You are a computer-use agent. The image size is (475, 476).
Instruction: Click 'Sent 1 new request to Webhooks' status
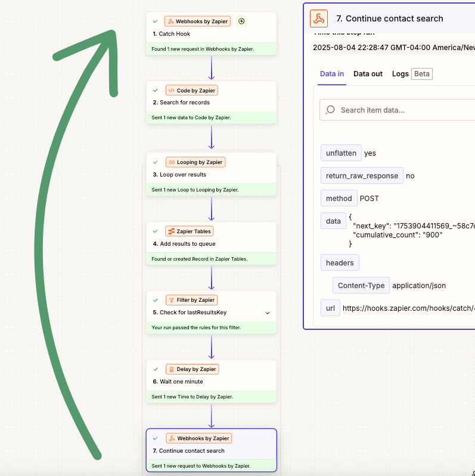[x=201, y=466]
